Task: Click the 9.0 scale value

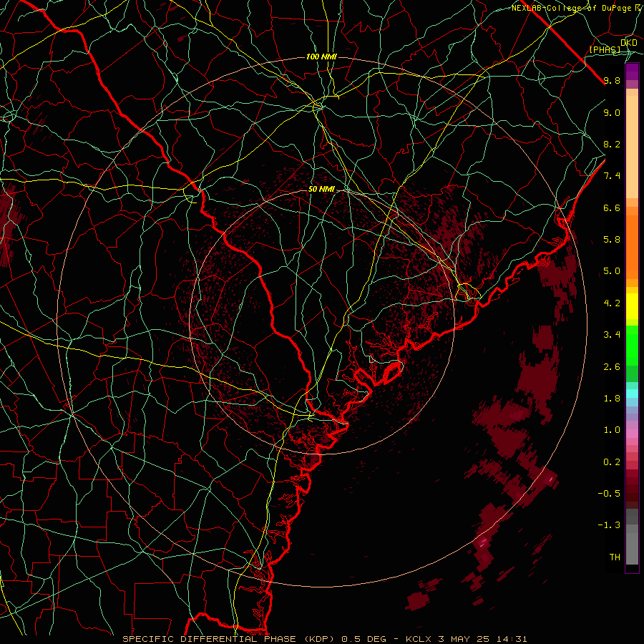Action: (612, 112)
